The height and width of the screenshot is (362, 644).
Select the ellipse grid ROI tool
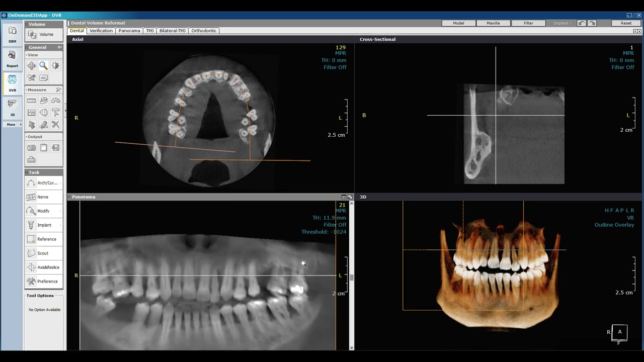(44, 113)
